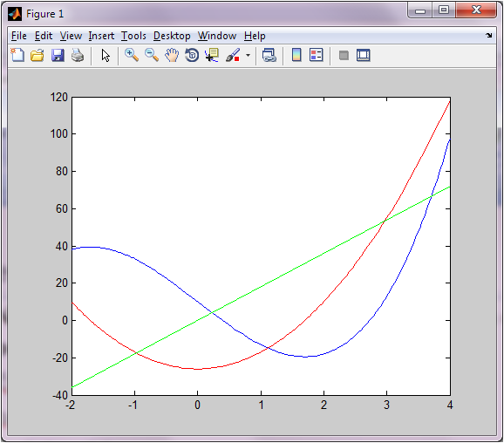Image resolution: width=504 pixels, height=443 pixels.
Task: Click the Figure 1 window title text
Action: point(45,14)
